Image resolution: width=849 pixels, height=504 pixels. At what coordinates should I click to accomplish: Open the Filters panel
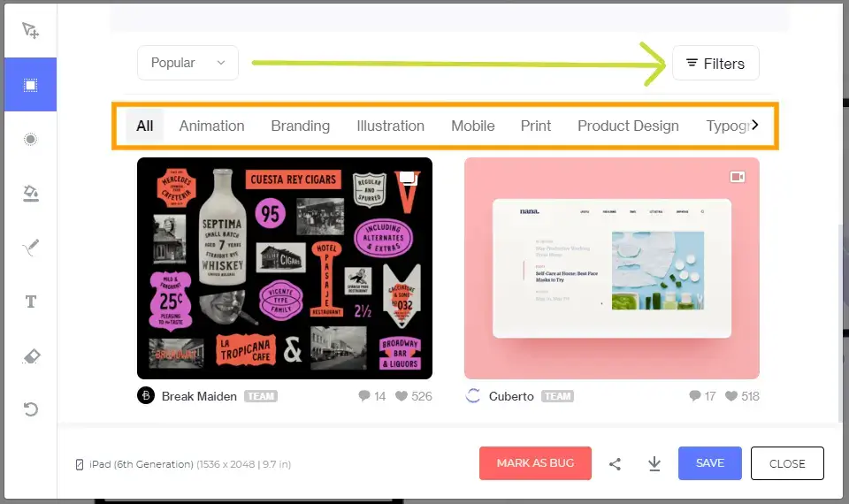(715, 64)
